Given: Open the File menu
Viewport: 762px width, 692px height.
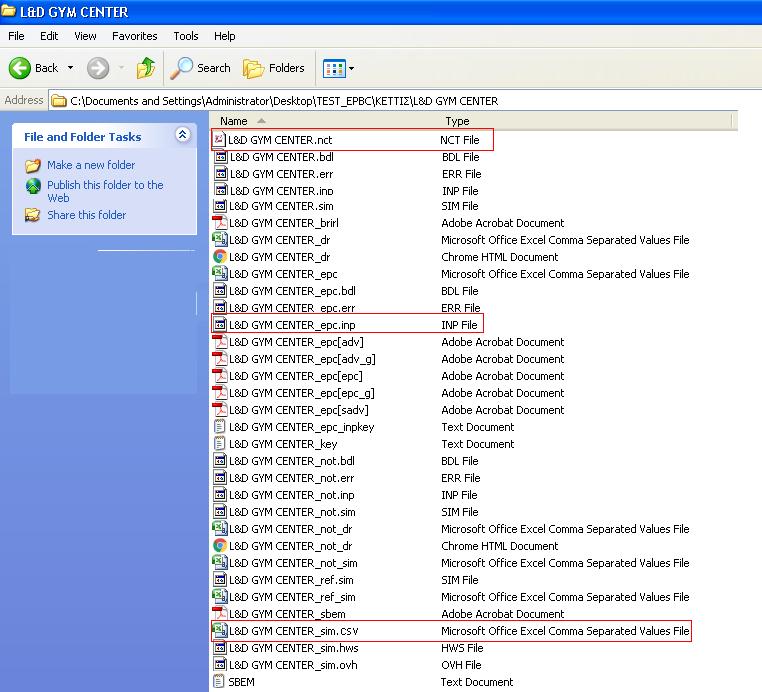Looking at the screenshot, I should [x=16, y=36].
